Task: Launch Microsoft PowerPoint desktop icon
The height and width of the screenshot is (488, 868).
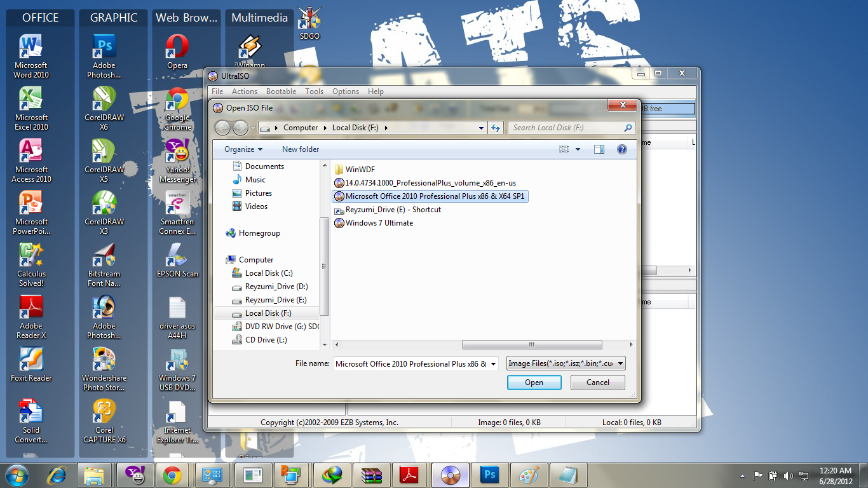Action: coord(31,212)
